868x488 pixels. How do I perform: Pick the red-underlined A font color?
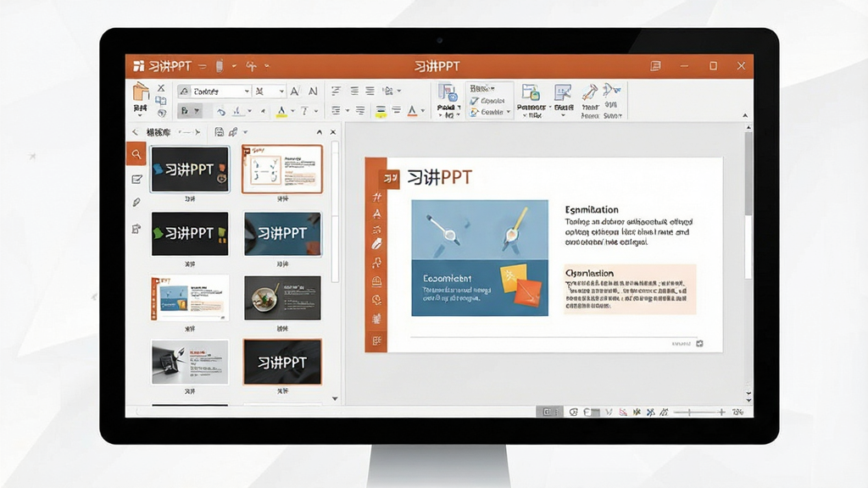tap(412, 112)
